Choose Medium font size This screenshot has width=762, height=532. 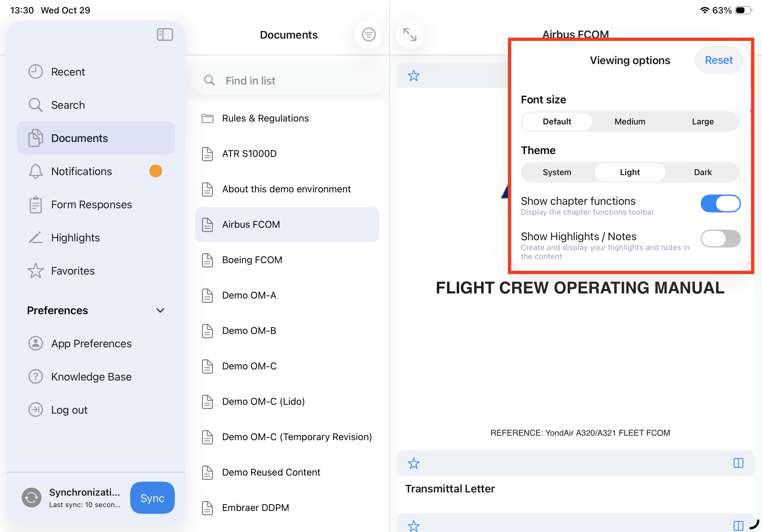point(630,122)
